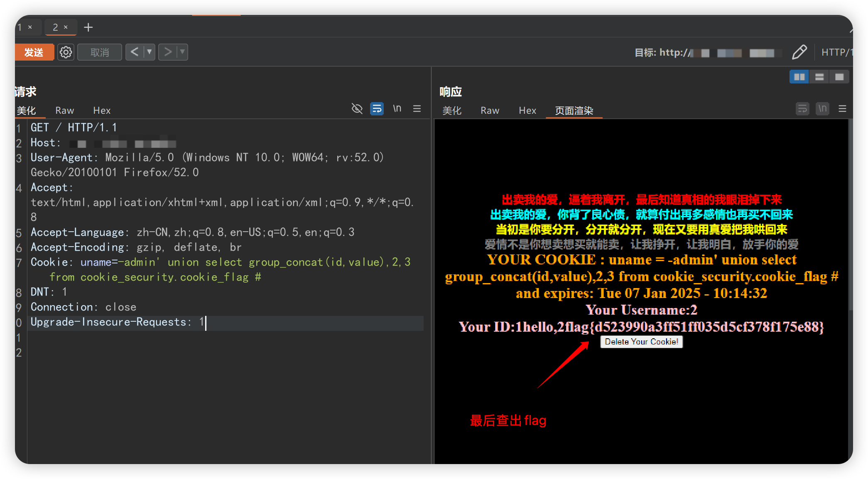Toggle request line wrap button
868x479 pixels.
(x=377, y=109)
